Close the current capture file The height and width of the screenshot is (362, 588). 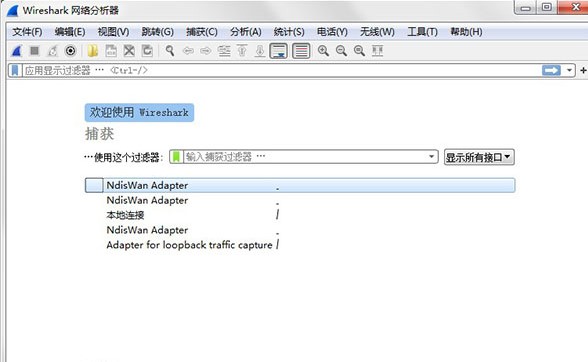129,51
